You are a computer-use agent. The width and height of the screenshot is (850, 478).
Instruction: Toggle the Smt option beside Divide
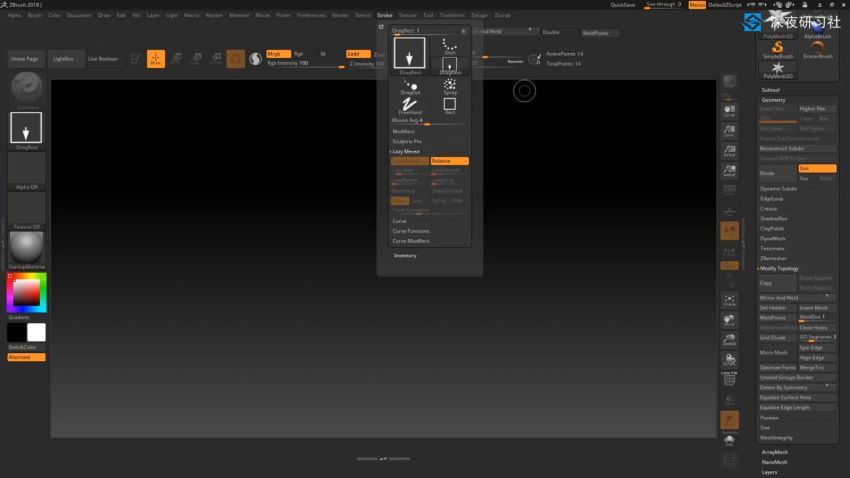[817, 169]
